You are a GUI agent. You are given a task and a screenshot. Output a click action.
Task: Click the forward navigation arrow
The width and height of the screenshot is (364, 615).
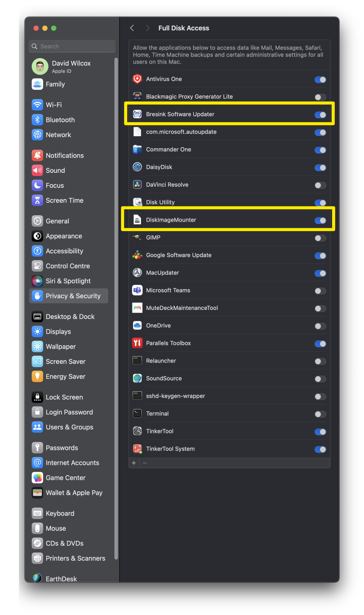click(148, 28)
